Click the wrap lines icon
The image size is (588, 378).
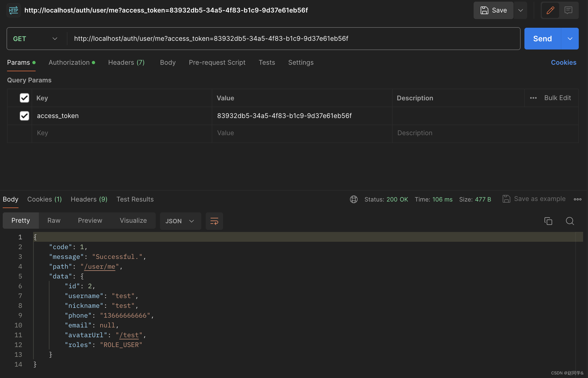(x=214, y=221)
